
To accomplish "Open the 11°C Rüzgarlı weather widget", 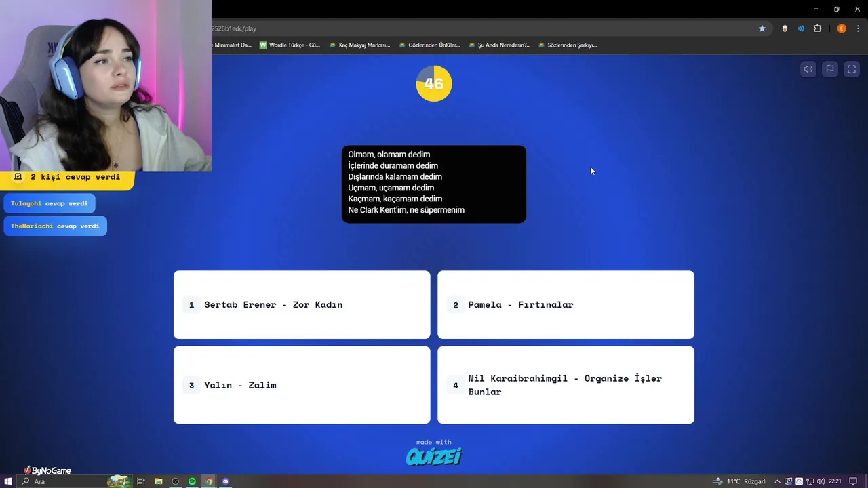I will click(x=740, y=481).
